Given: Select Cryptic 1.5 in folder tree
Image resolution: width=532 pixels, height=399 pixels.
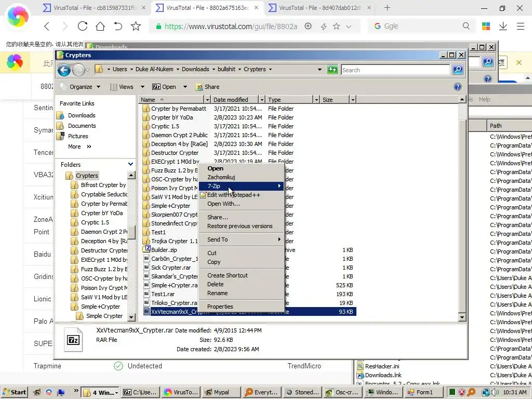Looking at the screenshot, I should [95, 222].
